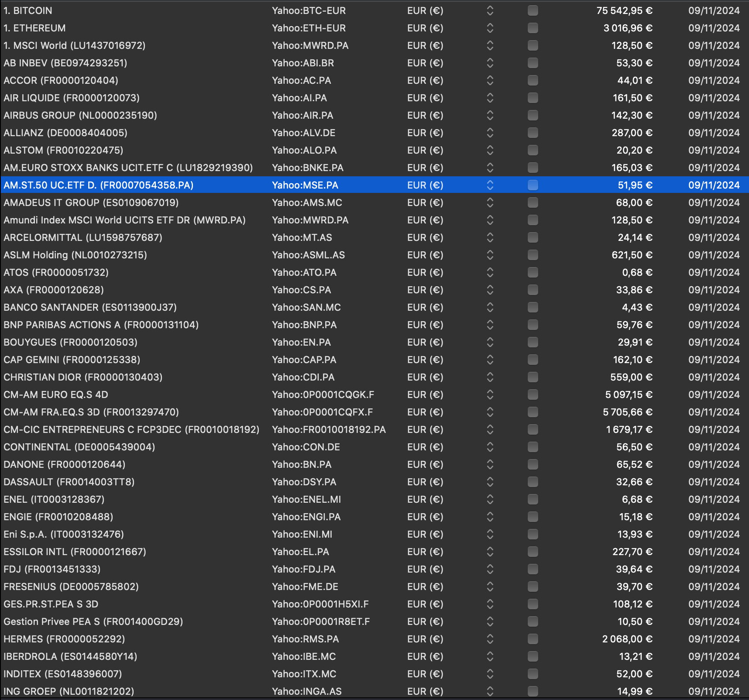Screen dimensions: 749x700
Task: Select 'BOUYGUES (FR0000120503)' name
Action: 70,342
